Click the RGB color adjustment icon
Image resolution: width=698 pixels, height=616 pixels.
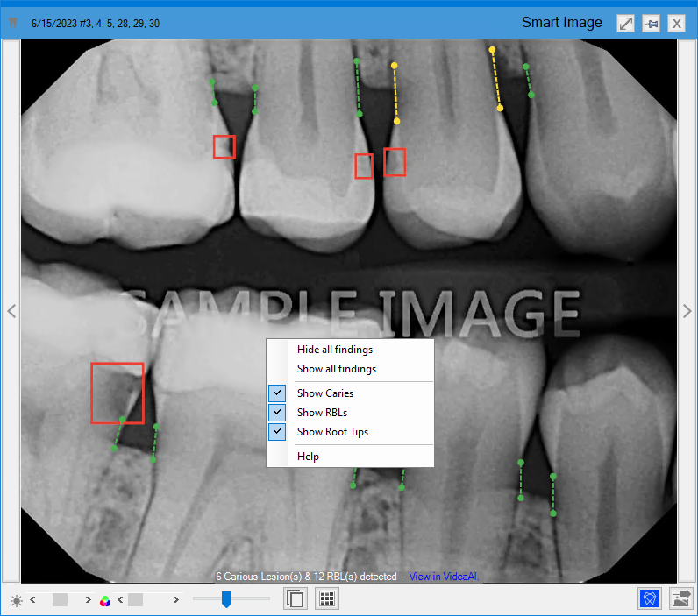pos(105,600)
